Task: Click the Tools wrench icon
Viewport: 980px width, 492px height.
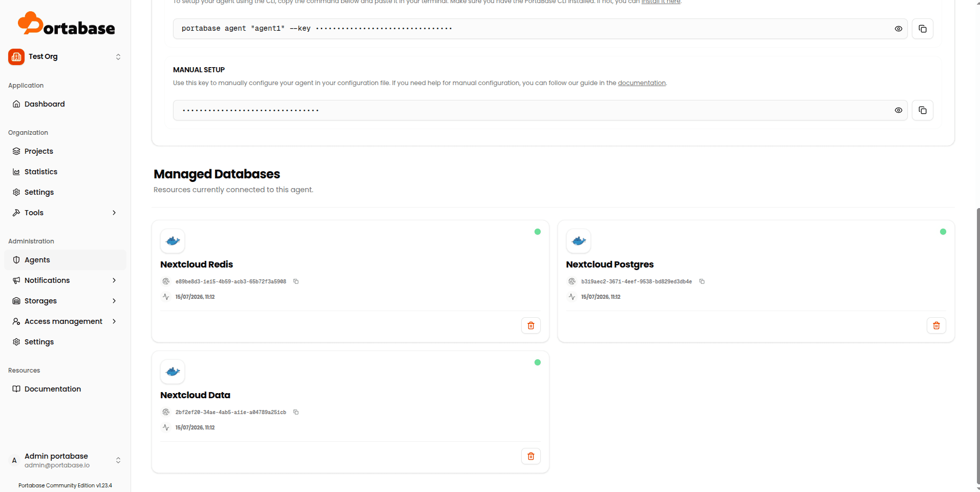Action: click(x=16, y=213)
